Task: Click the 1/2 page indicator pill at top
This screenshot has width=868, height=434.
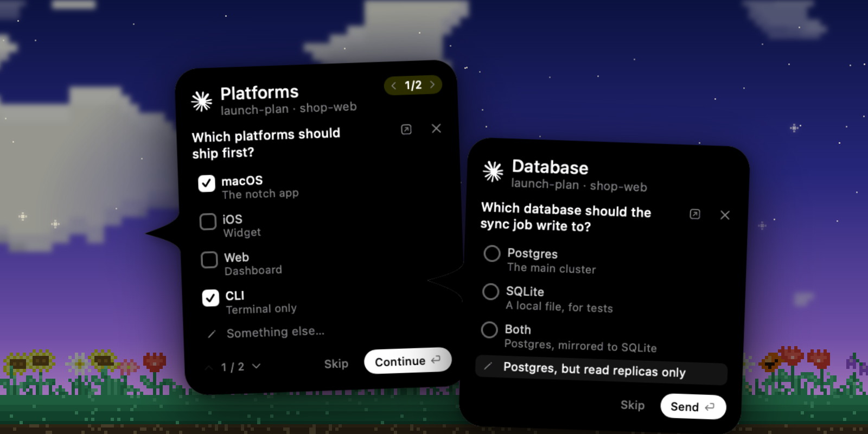Action: tap(413, 85)
